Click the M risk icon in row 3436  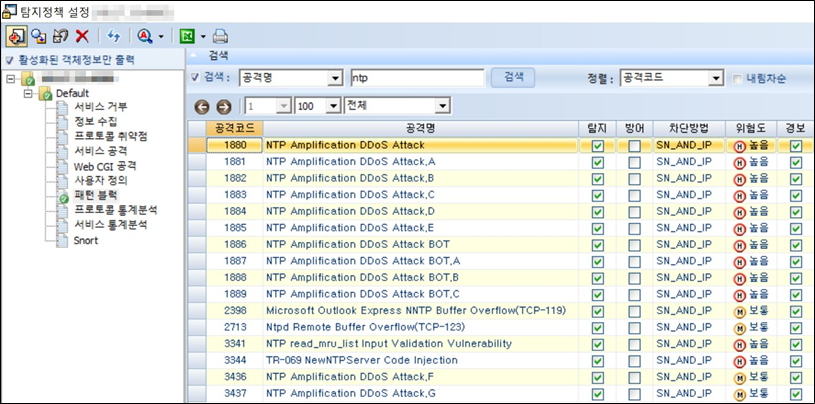(x=739, y=377)
